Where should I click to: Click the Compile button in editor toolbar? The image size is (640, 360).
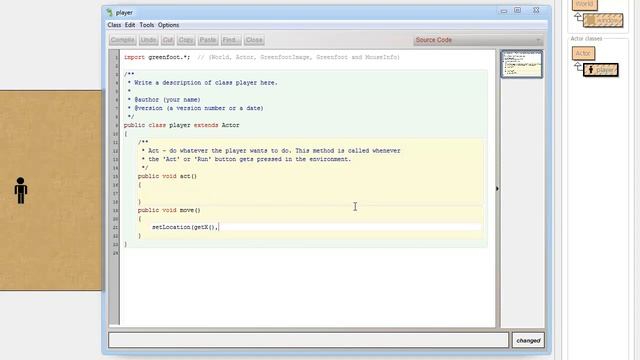point(122,40)
